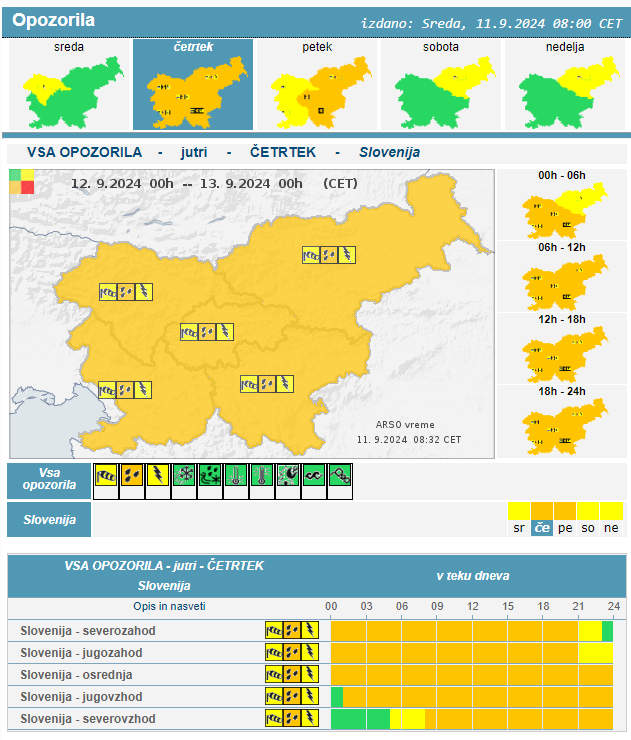Open the sreda day tab
The image size is (631, 740).
click(x=69, y=85)
